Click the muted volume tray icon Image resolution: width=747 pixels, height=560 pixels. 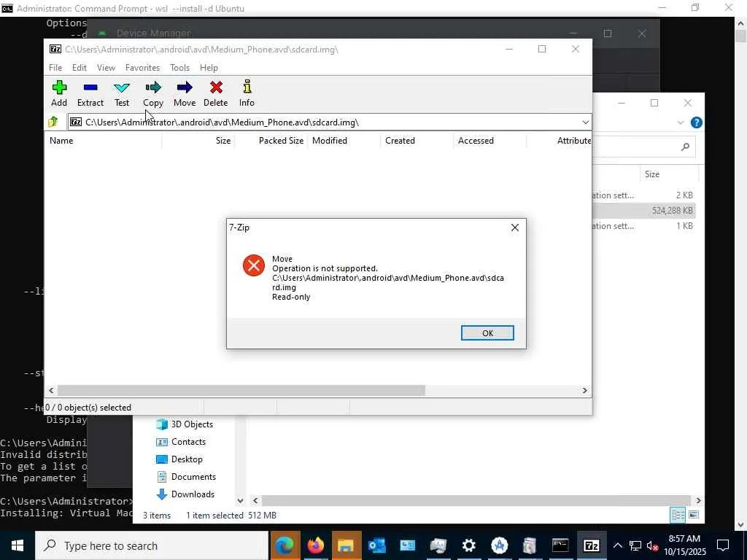coord(652,545)
